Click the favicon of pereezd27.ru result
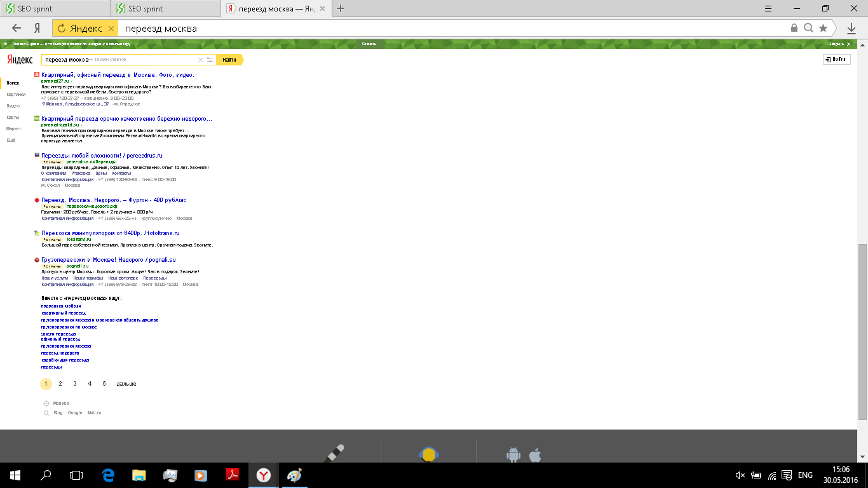The width and height of the screenshot is (868, 488). (37, 75)
